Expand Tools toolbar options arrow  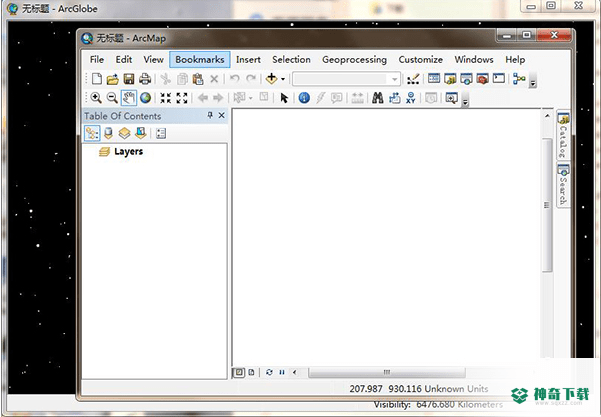tap(465, 100)
